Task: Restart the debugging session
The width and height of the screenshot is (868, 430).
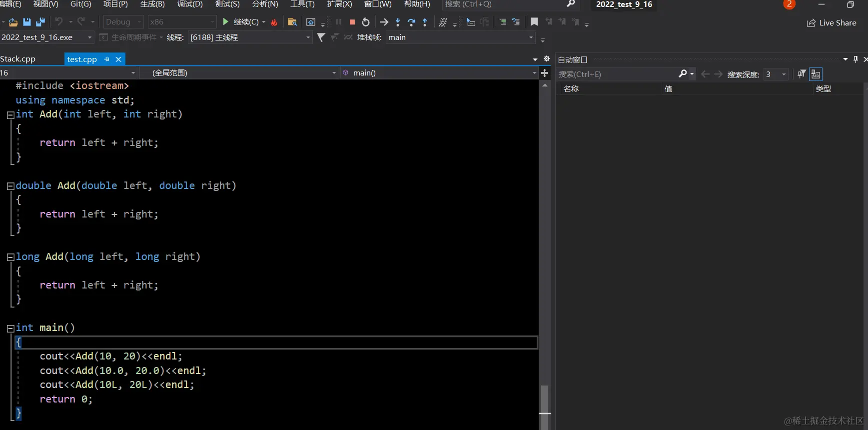Action: [366, 22]
